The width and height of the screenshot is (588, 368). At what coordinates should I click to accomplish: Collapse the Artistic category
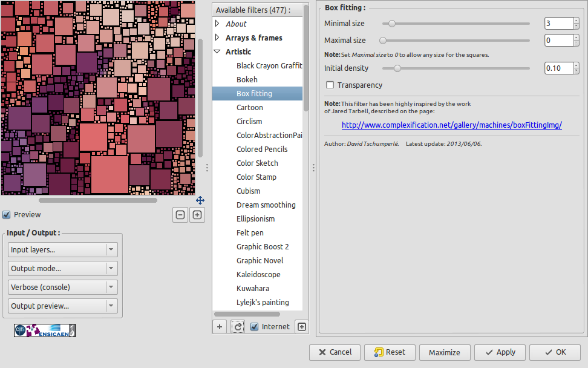[217, 52]
